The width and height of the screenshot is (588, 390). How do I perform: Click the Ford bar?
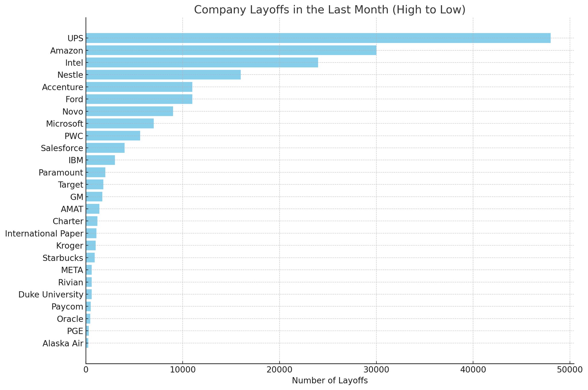(x=139, y=99)
